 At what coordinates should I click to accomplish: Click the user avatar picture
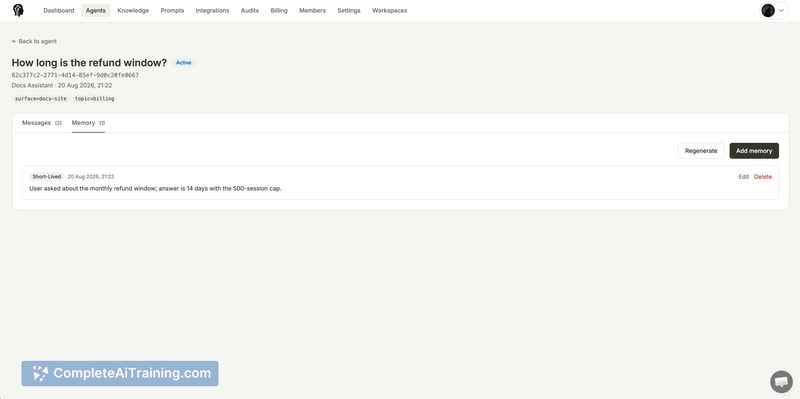(x=768, y=10)
